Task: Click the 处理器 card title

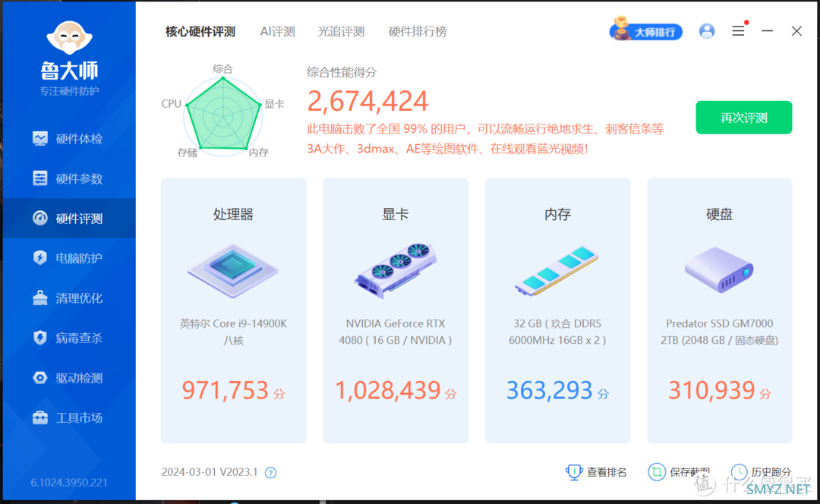Action: 233,214
